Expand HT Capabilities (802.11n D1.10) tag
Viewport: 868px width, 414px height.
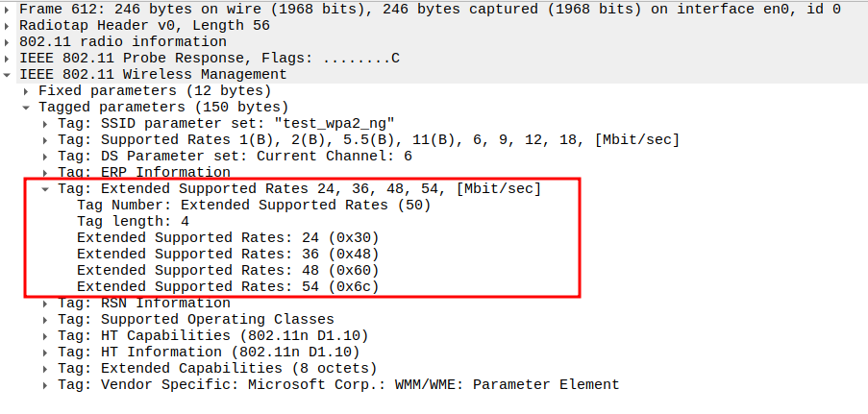click(x=46, y=335)
